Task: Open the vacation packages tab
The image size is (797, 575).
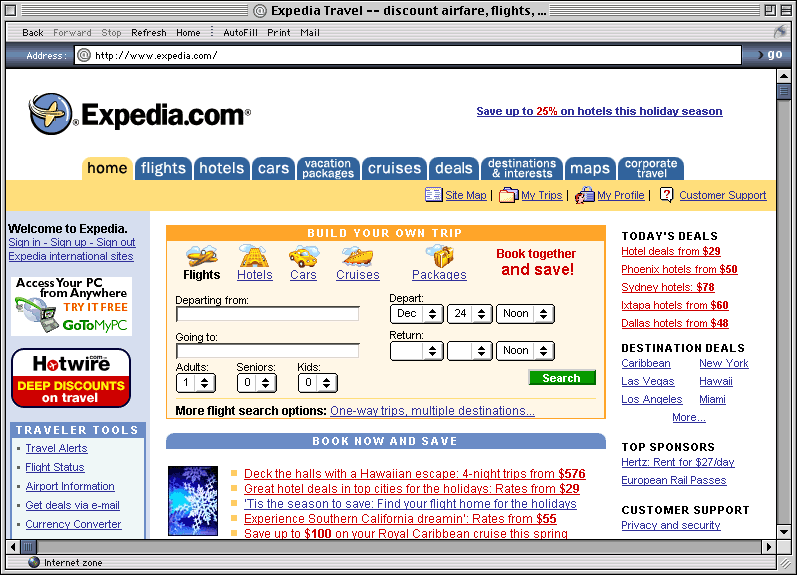Action: pyautogui.click(x=328, y=168)
